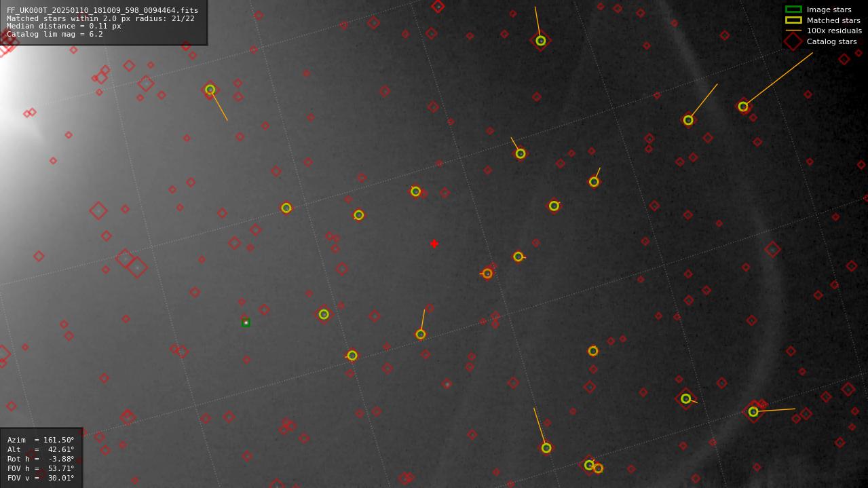
Task: Click the yellow Matched stars legend swatch
Action: 793,20
